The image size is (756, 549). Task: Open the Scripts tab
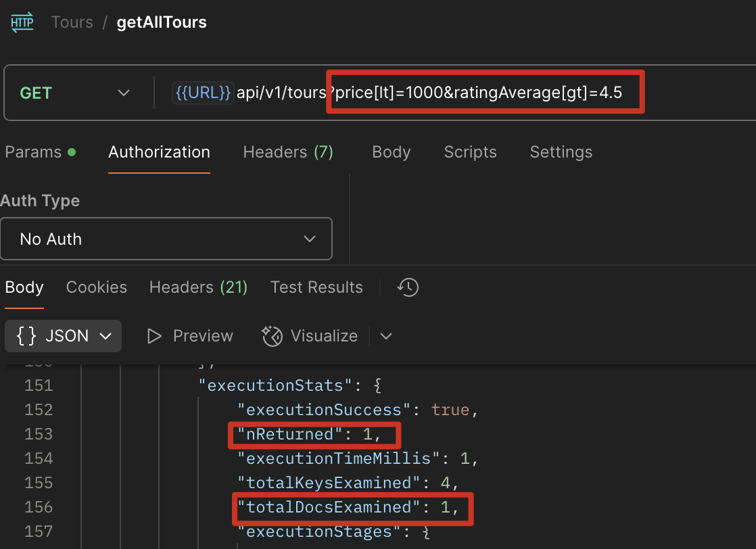[x=470, y=152]
